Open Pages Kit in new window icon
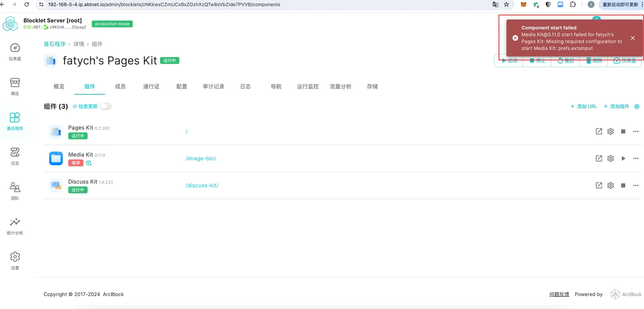This screenshot has height=309, width=644. 599,131
